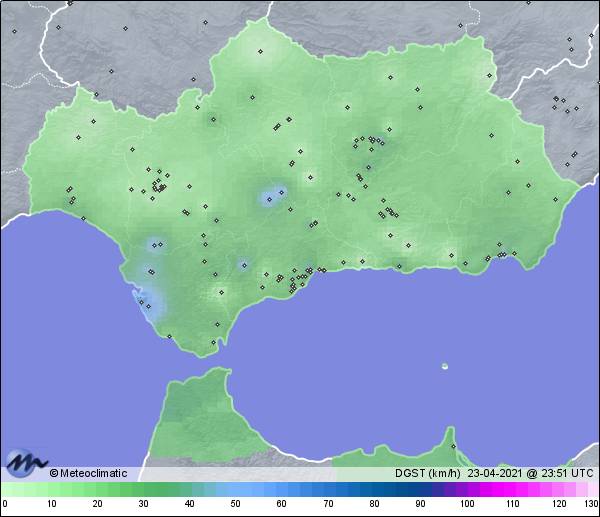
Task: Click the 0 value on the color scale
Action: click(5, 504)
